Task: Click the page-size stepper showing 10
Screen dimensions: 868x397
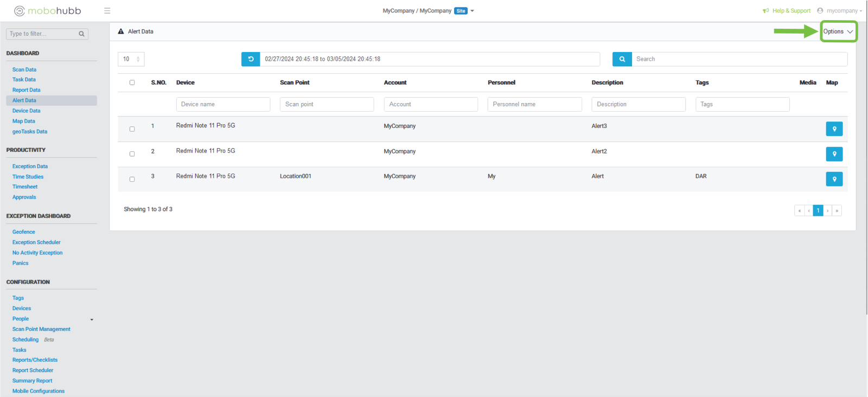Action: [x=131, y=59]
